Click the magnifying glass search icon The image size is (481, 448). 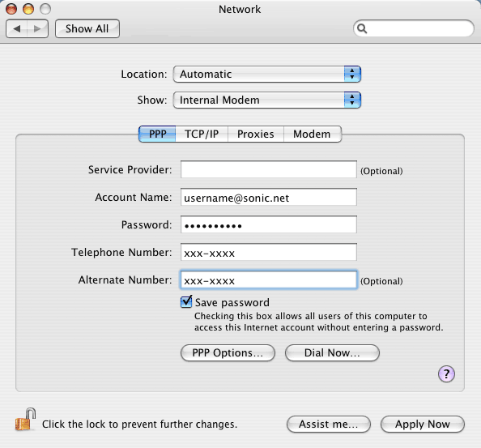(362, 29)
